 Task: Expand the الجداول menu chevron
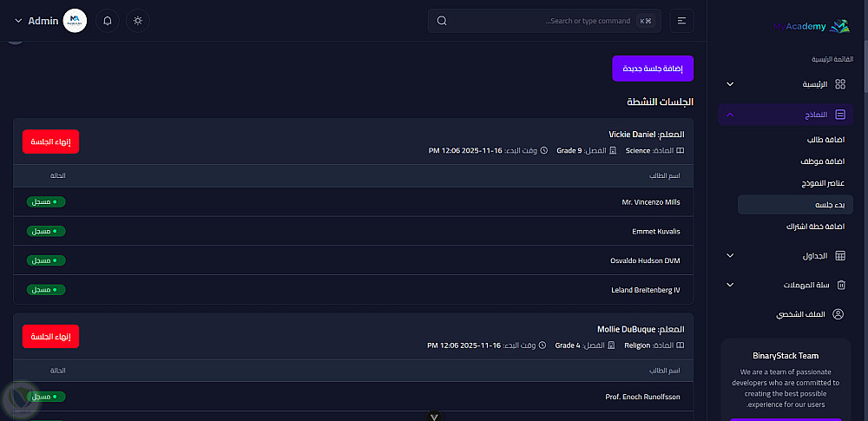(730, 255)
